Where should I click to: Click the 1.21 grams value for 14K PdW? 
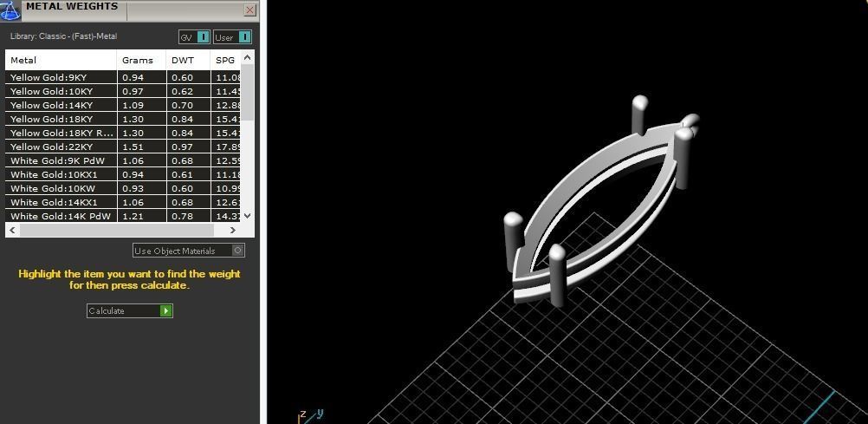pyautogui.click(x=133, y=216)
